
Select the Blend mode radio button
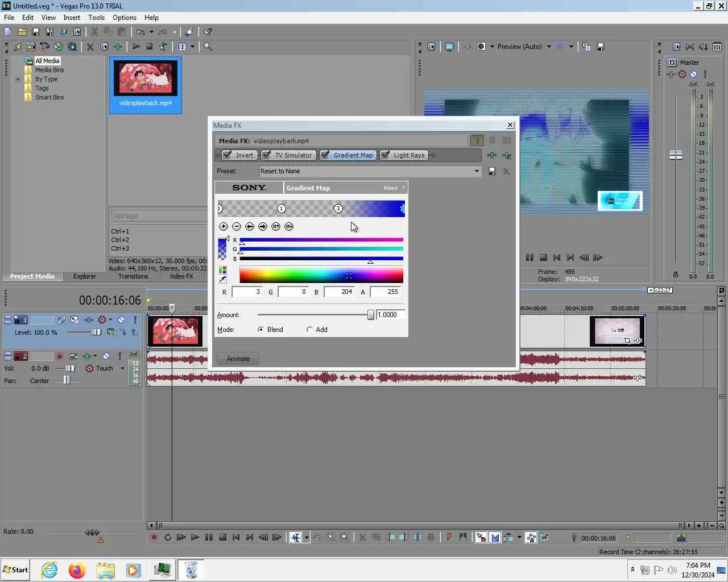coord(260,330)
